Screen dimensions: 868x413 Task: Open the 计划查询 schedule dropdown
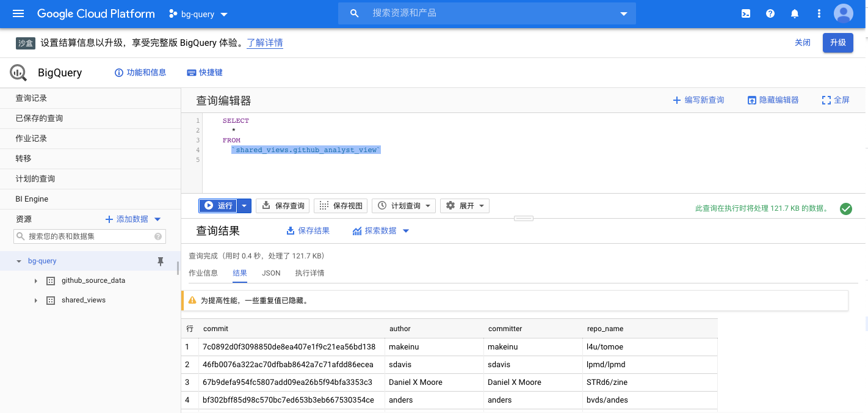point(403,206)
